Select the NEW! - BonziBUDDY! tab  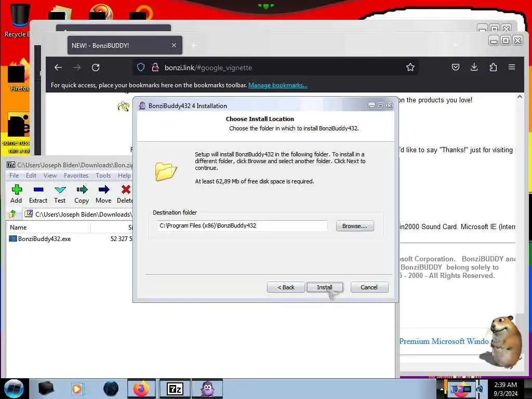click(x=125, y=46)
